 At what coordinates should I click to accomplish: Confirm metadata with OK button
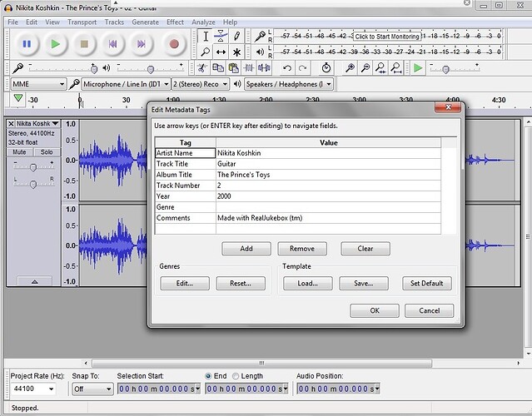[375, 310]
